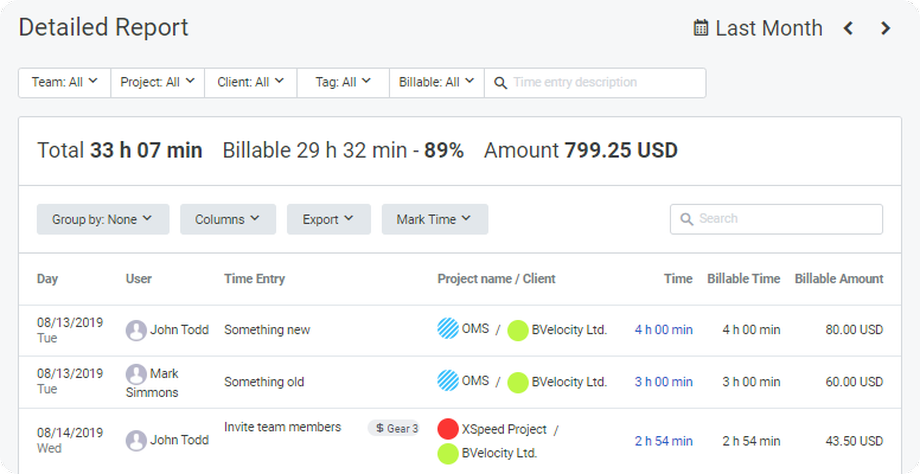Image resolution: width=920 pixels, height=474 pixels.
Task: Click John Todd's avatar in Invite team members row
Action: 136,441
